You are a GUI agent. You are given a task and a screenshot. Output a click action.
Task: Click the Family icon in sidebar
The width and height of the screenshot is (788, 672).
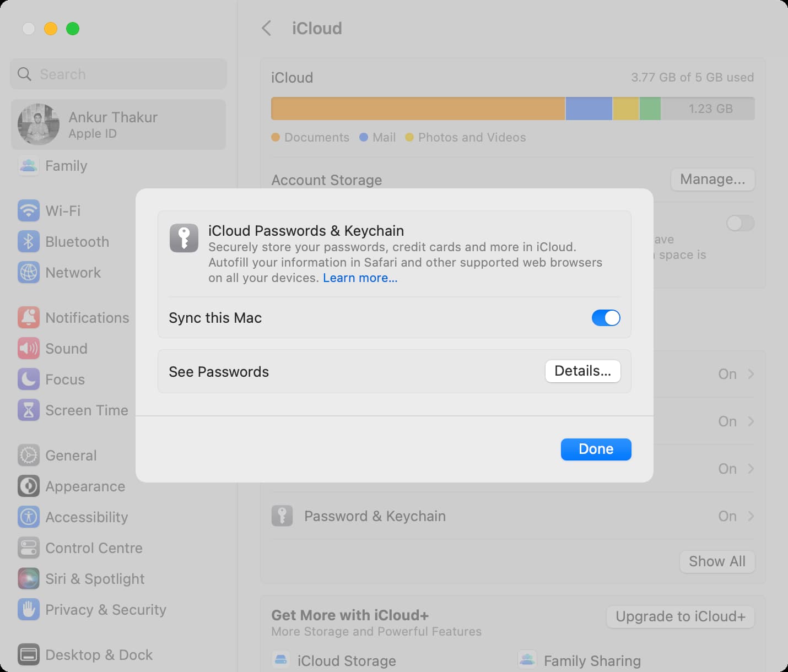[29, 165]
